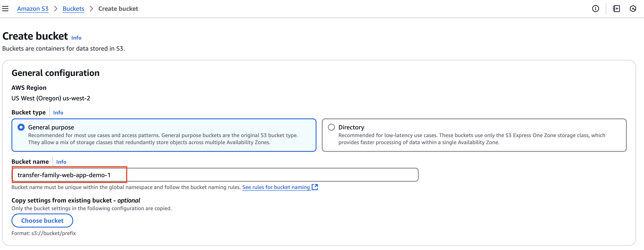
Task: Click the chevron after Buckets breadcrumb
Action: (x=91, y=9)
